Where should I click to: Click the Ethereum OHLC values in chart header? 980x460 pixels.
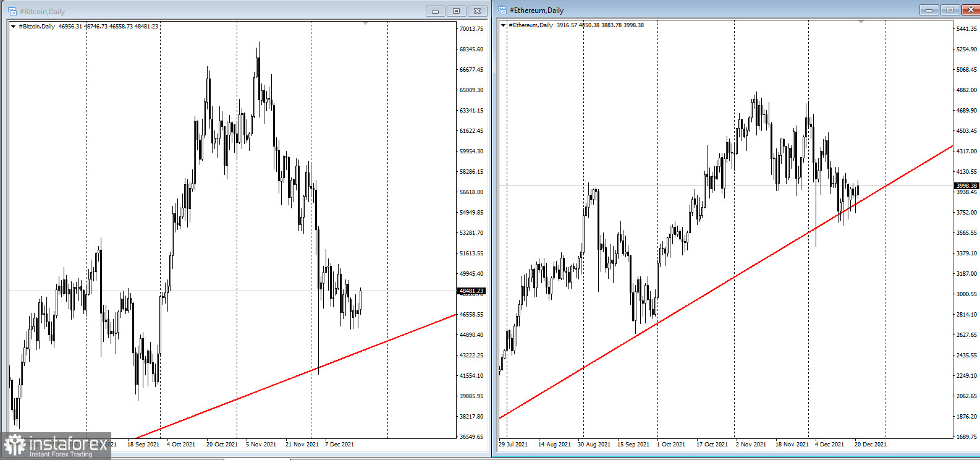(x=600, y=25)
